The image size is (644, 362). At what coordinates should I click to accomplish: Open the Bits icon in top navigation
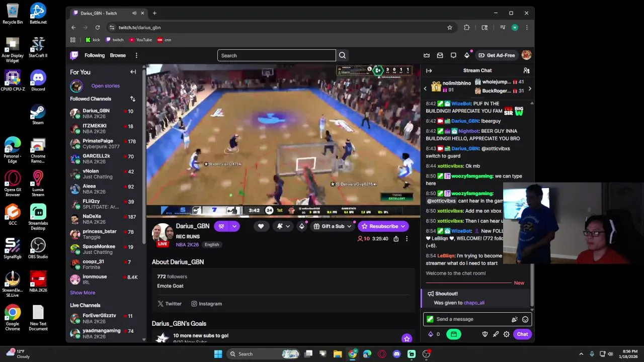click(467, 55)
